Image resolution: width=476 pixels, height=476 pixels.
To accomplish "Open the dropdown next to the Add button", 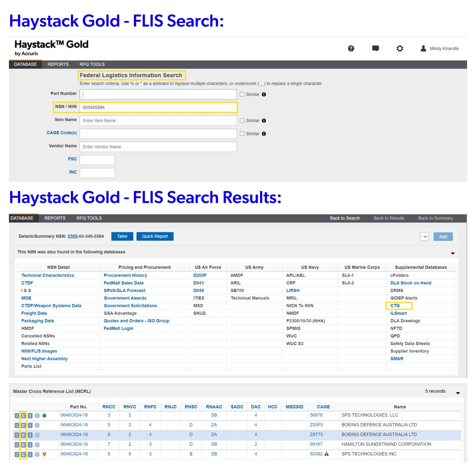I will coord(424,236).
